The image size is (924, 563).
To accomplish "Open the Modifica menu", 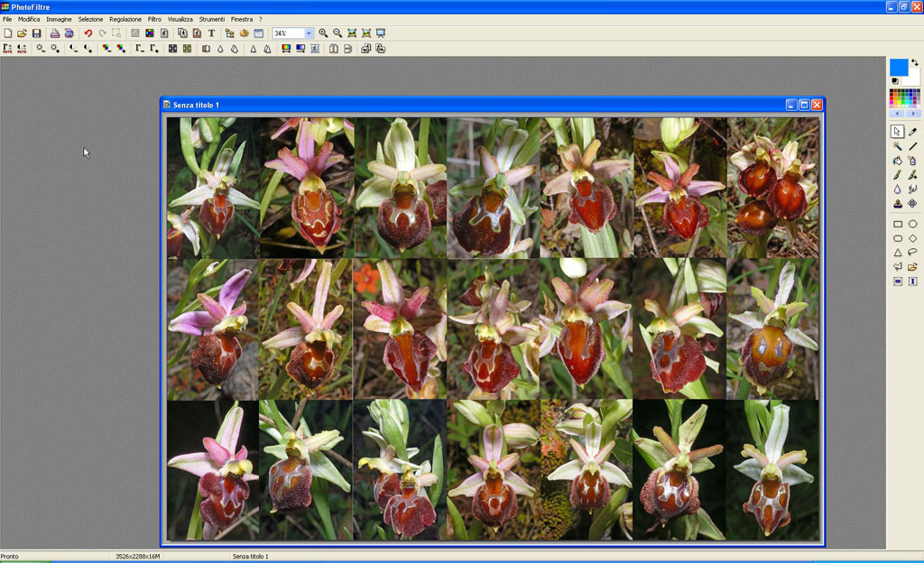I will (x=29, y=20).
